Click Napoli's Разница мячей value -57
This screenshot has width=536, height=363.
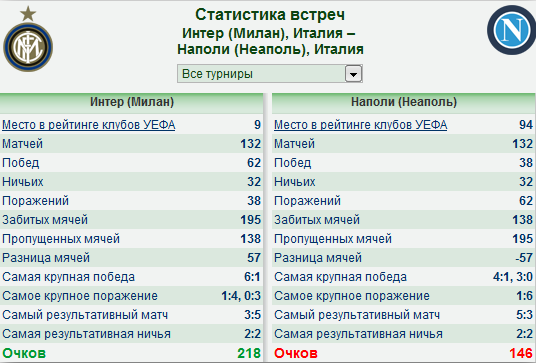(x=524, y=258)
